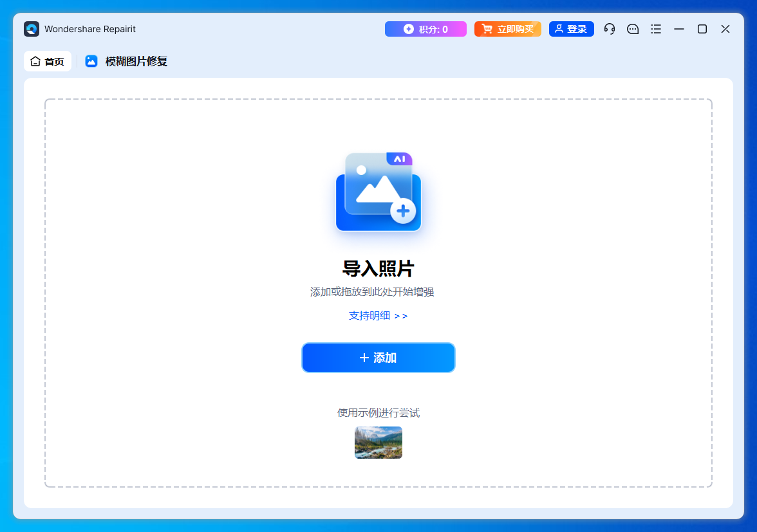Open the 立即购买 purchase button

[x=508, y=29]
